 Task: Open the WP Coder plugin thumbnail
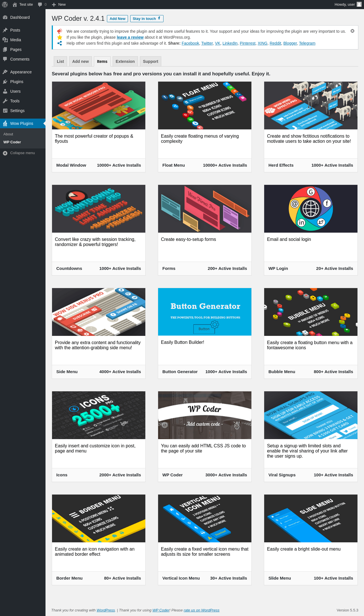[205, 415]
